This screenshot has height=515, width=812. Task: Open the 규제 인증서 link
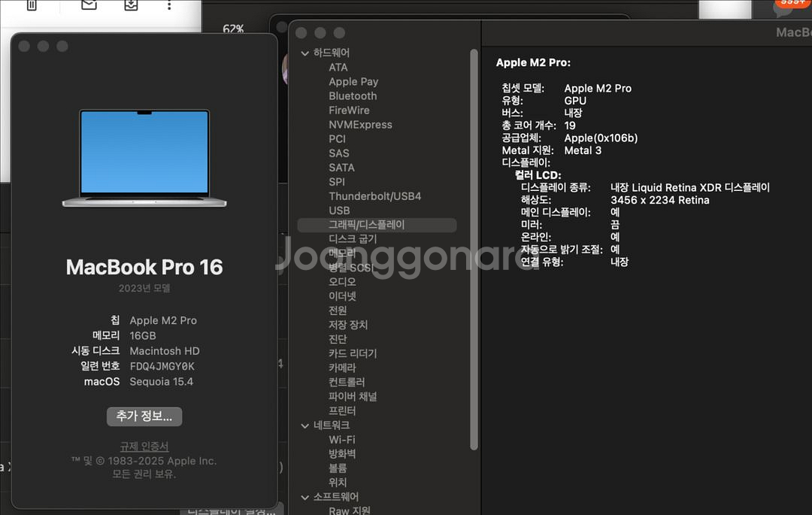(144, 446)
